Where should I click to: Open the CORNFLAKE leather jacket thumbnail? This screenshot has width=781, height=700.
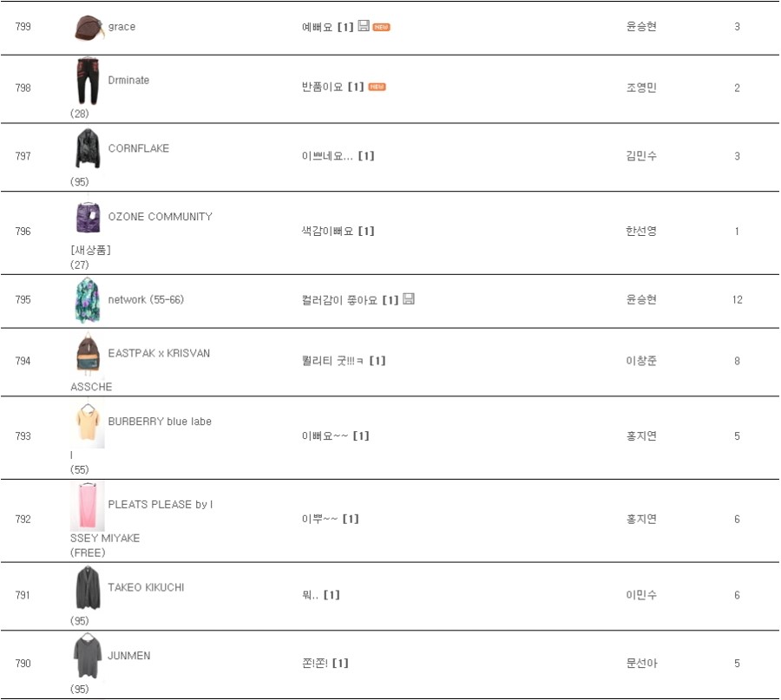88,148
